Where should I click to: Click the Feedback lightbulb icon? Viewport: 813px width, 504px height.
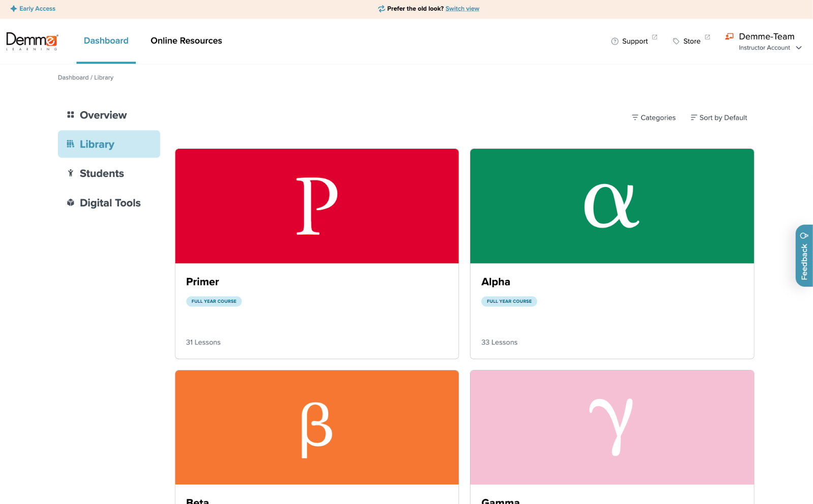804,235
